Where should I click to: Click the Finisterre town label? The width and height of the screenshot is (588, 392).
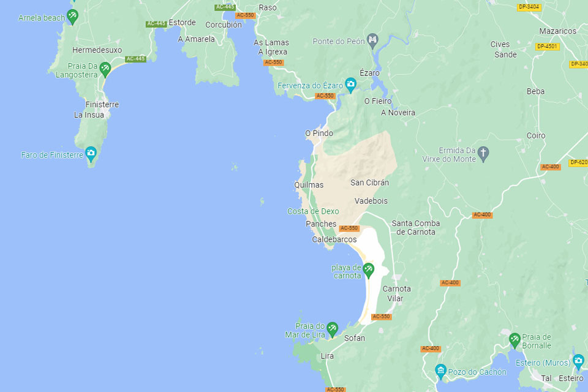(x=102, y=104)
